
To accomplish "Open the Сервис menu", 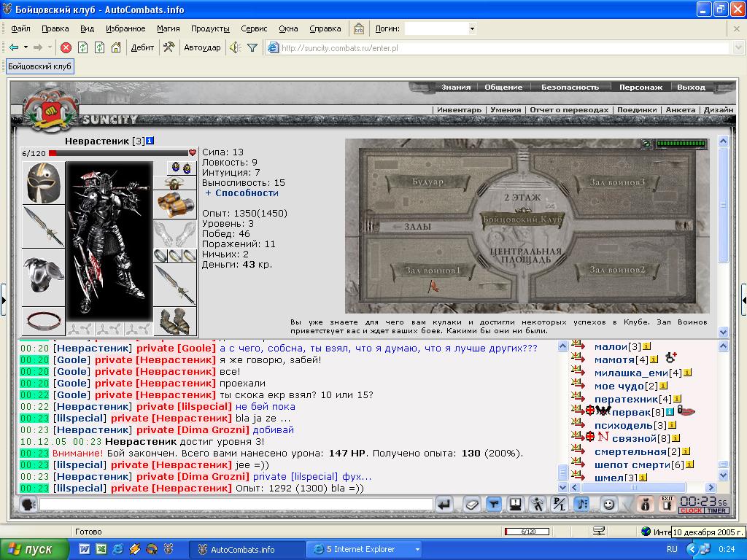I will [x=254, y=28].
